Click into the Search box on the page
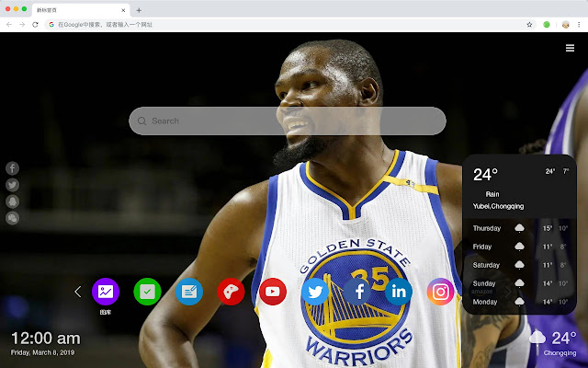 288,121
